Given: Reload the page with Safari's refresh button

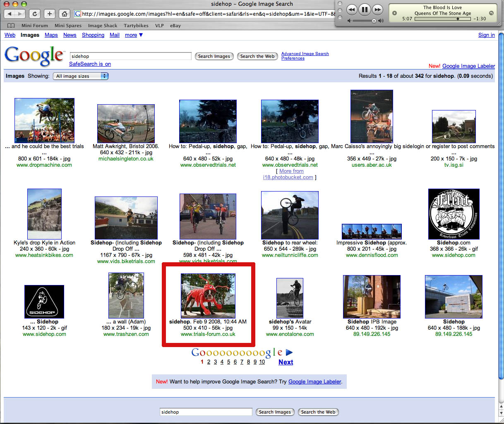Looking at the screenshot, I should [35, 14].
